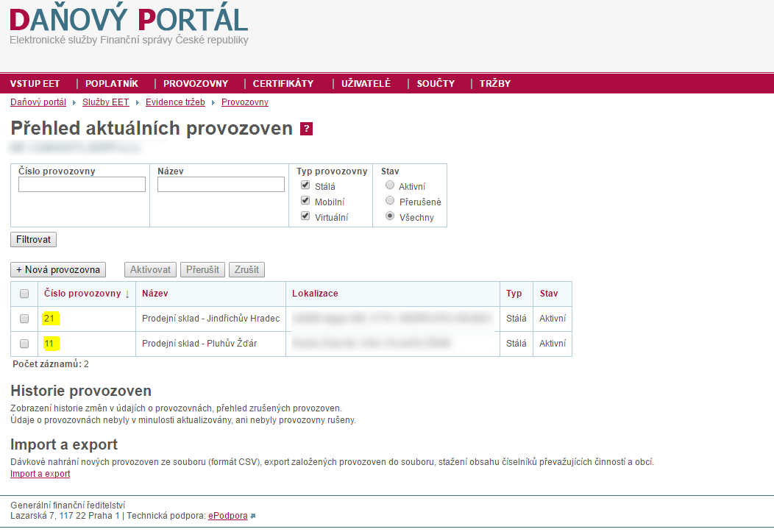Click the Filtrovat button
774x532 pixels.
(34, 240)
